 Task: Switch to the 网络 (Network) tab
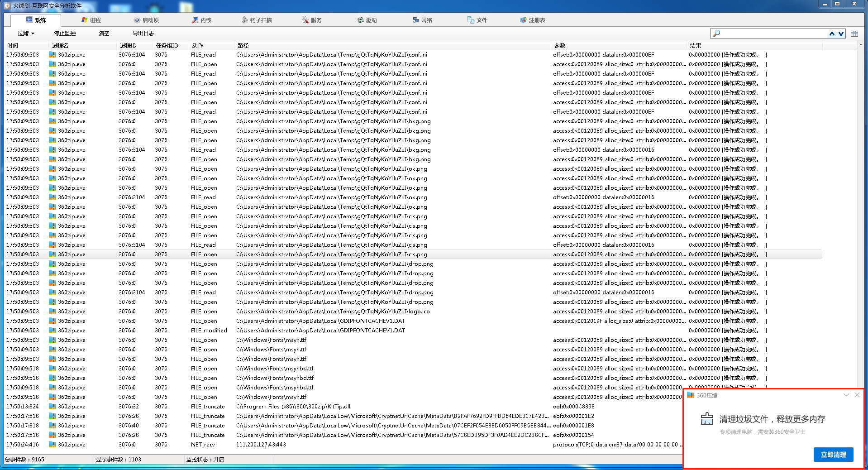click(x=422, y=20)
